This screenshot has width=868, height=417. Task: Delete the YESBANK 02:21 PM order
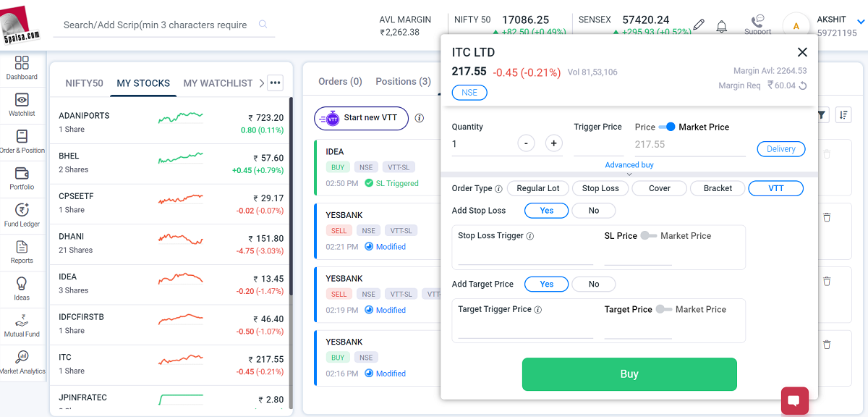(x=827, y=217)
